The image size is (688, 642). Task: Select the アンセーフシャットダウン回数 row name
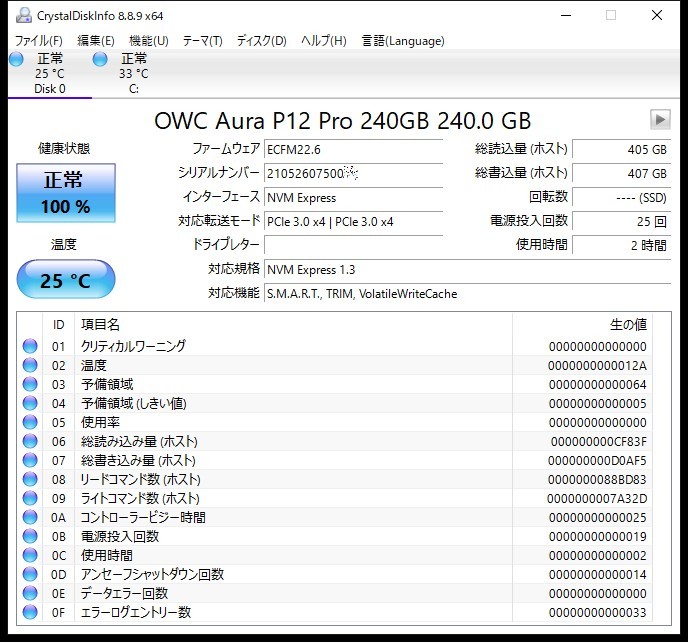152,574
